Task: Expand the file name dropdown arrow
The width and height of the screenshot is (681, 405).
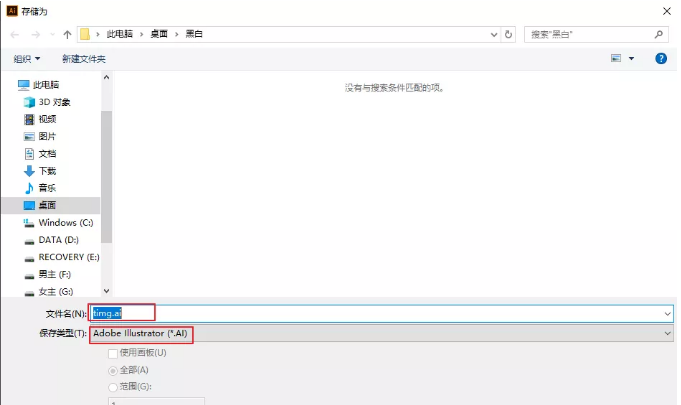Action: click(668, 313)
